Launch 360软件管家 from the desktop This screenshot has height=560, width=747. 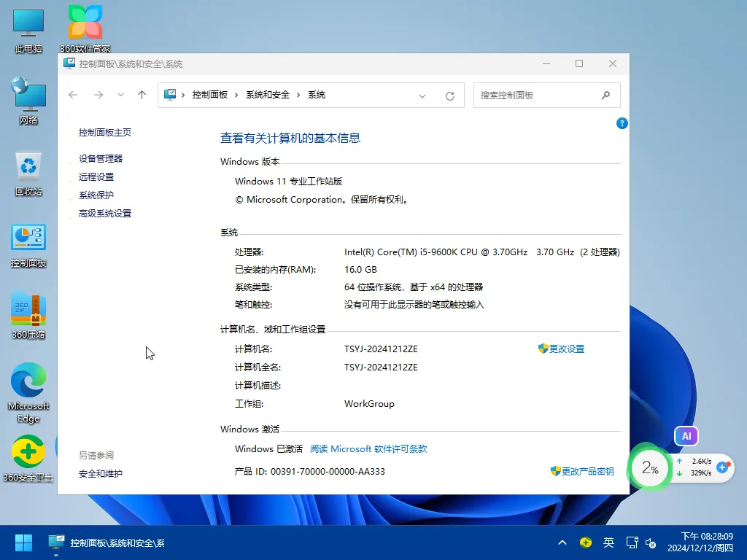84,22
